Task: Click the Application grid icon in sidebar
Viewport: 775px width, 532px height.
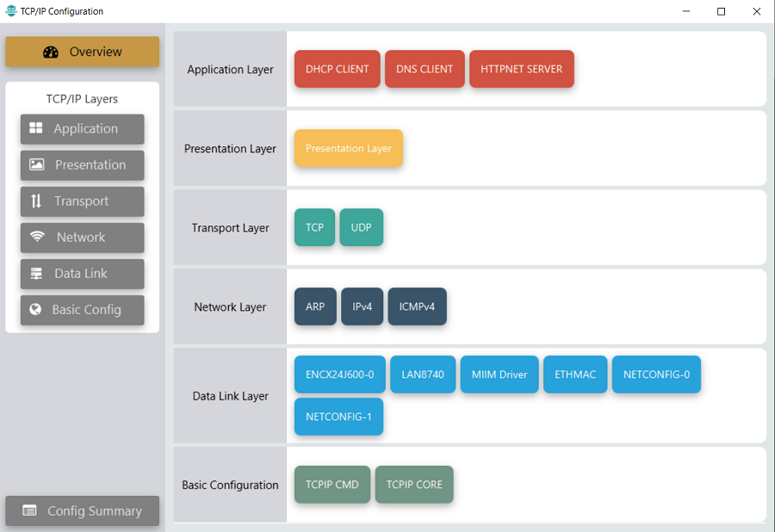Action: click(36, 128)
